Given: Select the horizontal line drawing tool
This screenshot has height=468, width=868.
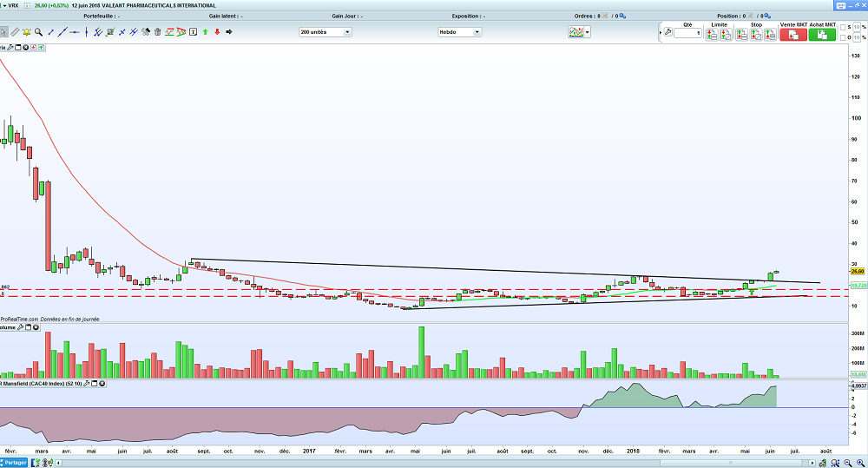Looking at the screenshot, I should (74, 32).
